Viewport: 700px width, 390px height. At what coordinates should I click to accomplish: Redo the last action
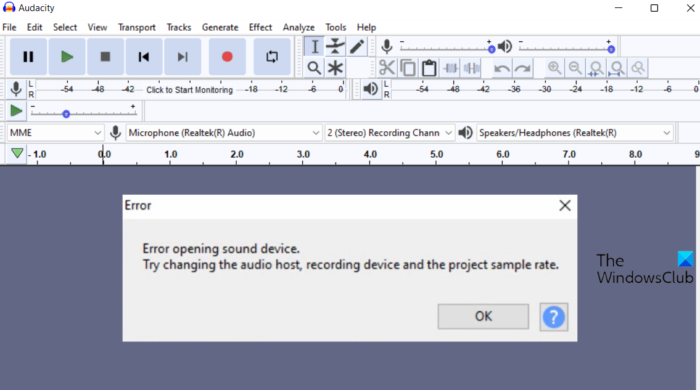click(523, 68)
